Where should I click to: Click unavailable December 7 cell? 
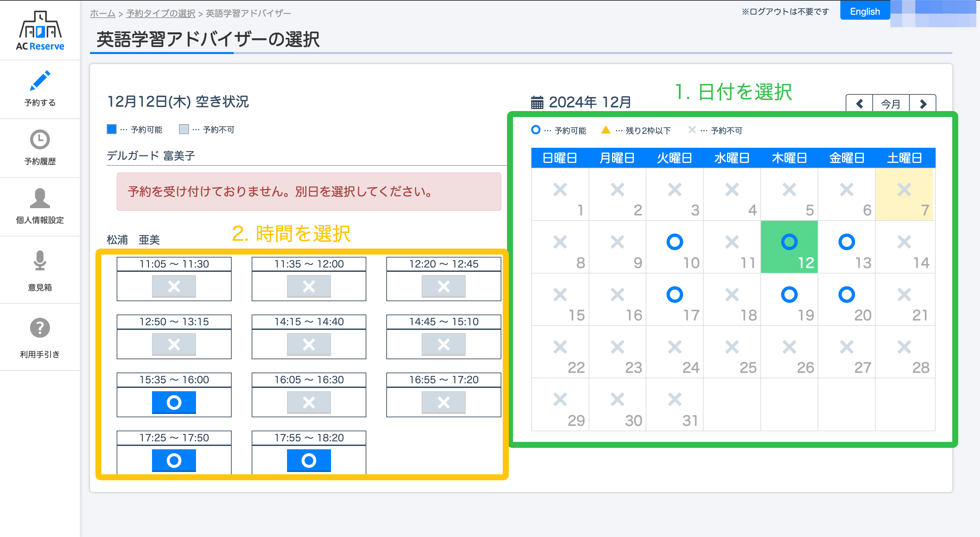point(904,194)
